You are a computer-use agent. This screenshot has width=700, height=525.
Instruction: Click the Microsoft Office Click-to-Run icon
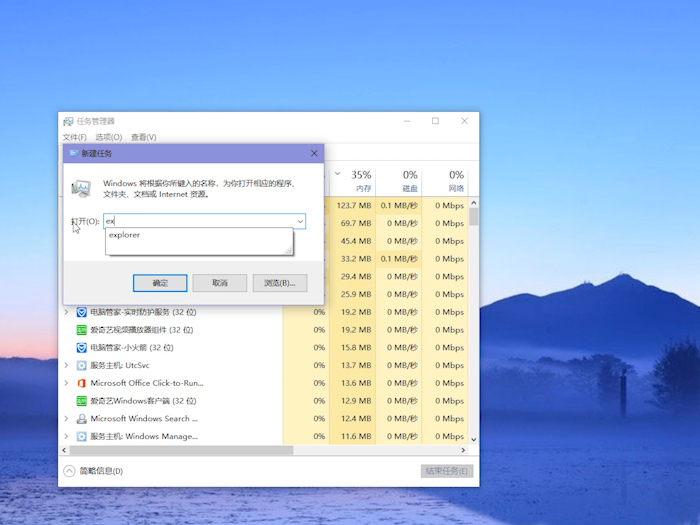coord(82,383)
